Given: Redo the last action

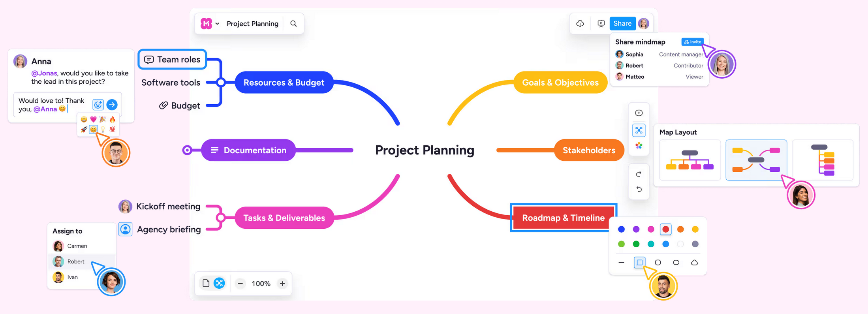Looking at the screenshot, I should [x=639, y=173].
